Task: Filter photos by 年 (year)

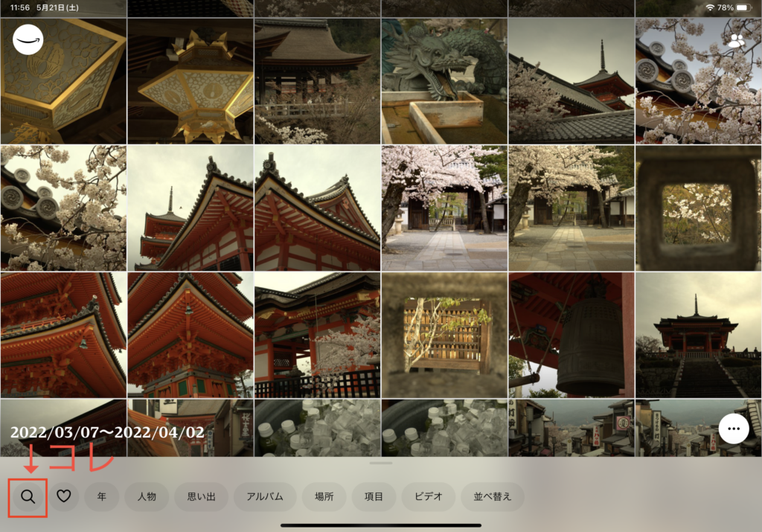Action: click(x=102, y=496)
